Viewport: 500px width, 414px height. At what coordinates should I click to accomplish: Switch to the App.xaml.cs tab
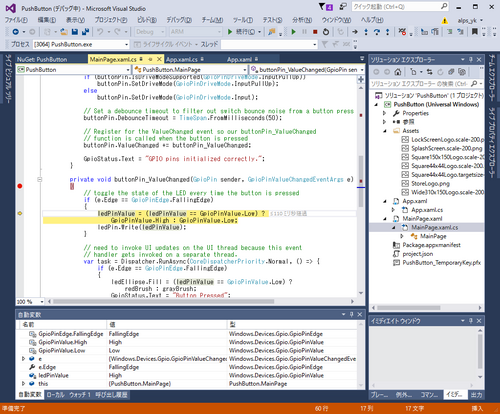coord(182,59)
